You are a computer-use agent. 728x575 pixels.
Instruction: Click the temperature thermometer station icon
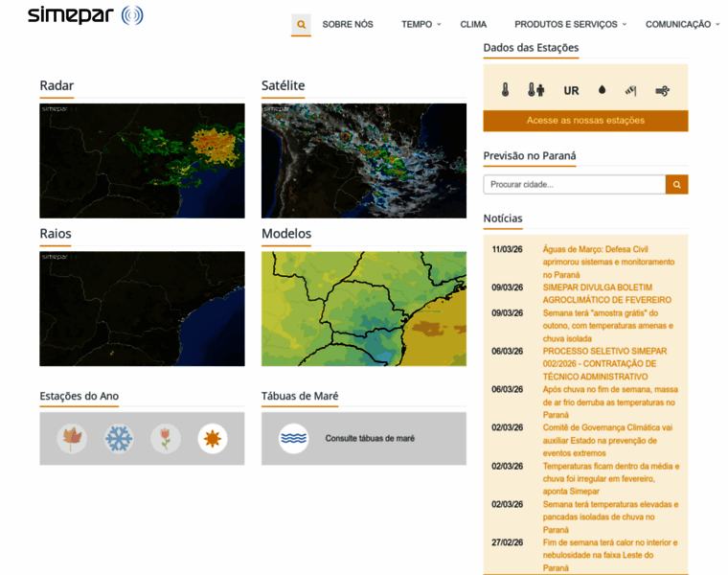(505, 90)
